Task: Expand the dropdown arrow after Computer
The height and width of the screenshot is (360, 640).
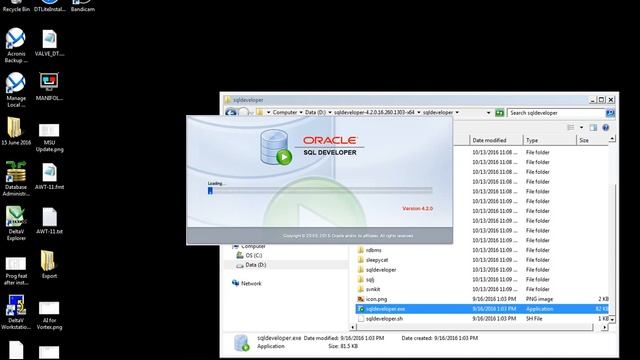Action: coord(301,112)
